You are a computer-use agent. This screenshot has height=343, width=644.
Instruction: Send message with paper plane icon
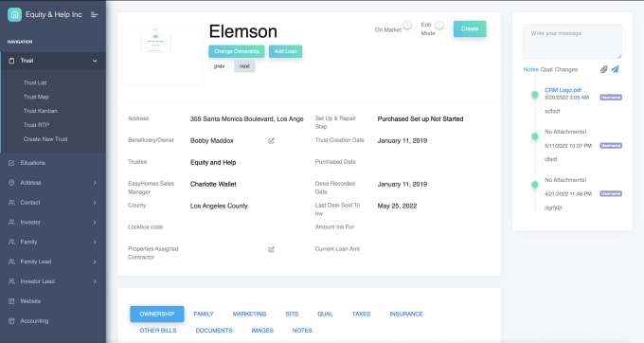[x=615, y=69]
